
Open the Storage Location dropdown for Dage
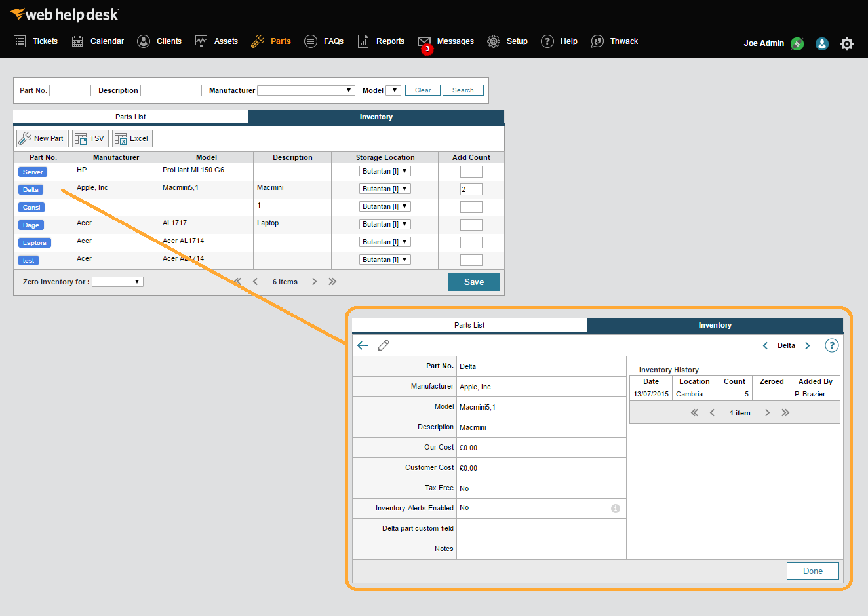tap(385, 224)
